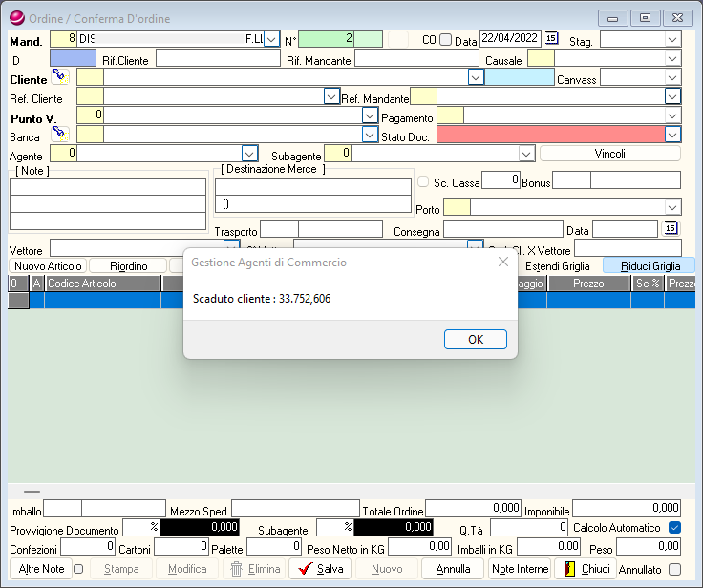Expand the Stato Doc. dropdown

pos(672,135)
